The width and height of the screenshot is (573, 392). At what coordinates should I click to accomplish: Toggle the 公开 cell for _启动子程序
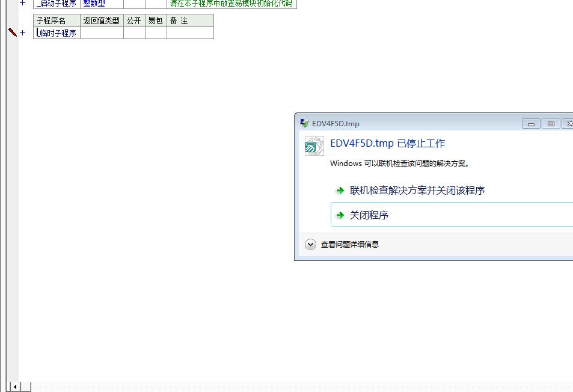click(134, 4)
